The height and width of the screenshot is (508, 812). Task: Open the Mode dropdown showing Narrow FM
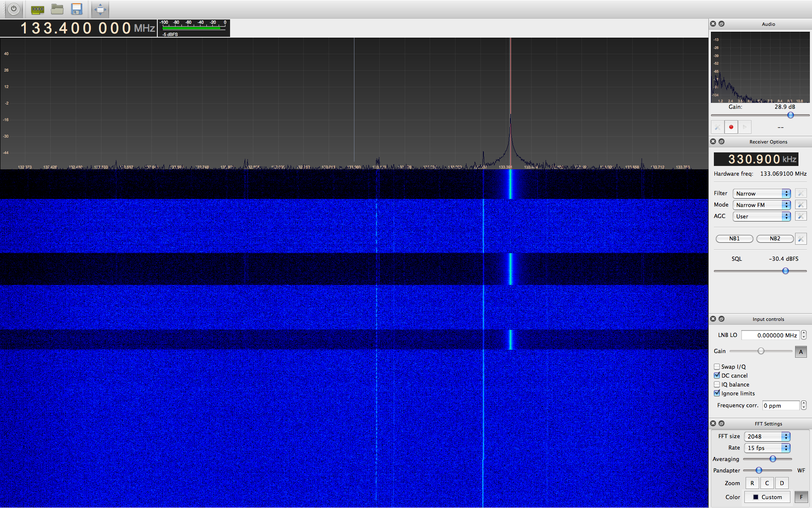(761, 205)
